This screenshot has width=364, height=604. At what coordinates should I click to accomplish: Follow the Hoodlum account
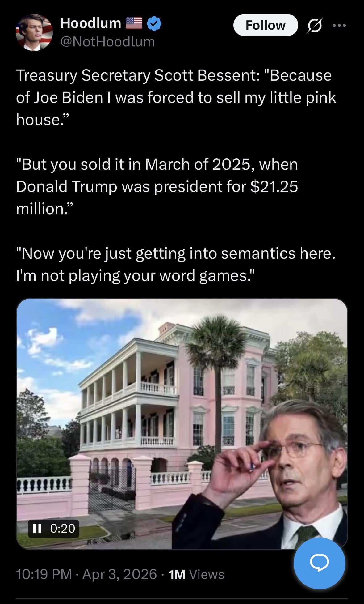[x=266, y=25]
